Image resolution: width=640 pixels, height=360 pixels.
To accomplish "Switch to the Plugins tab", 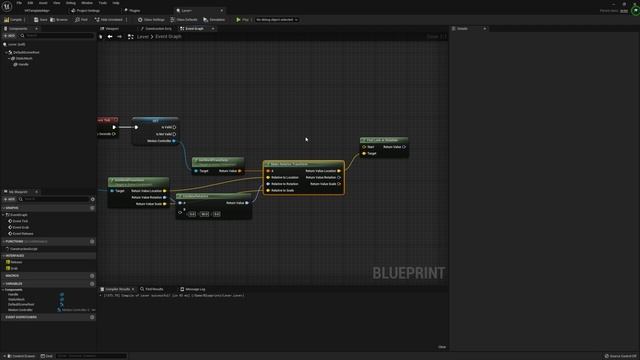I will click(x=132, y=11).
